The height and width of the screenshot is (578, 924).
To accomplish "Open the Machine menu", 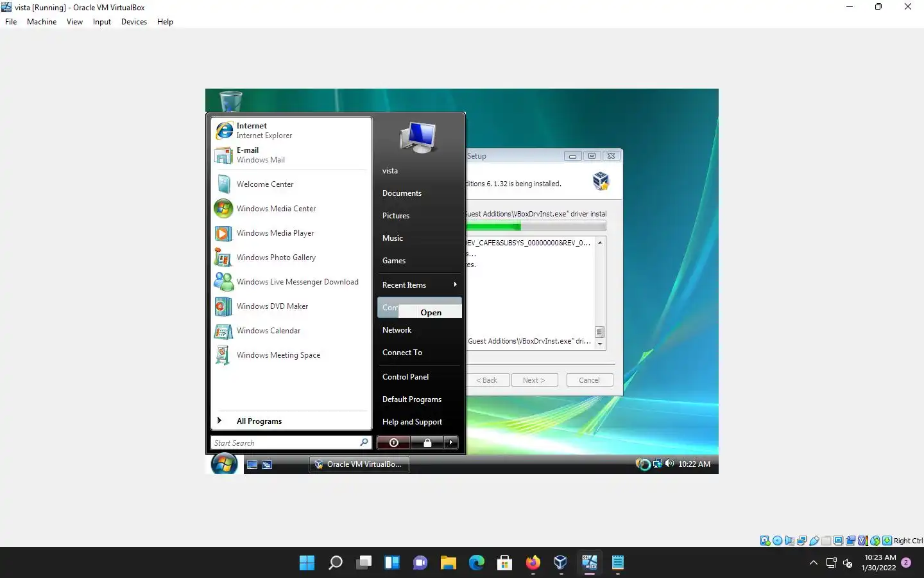I will coord(42,22).
